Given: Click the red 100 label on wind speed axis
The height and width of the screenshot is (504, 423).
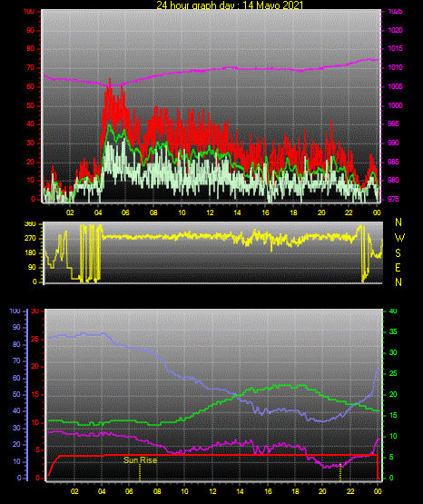Looking at the screenshot, I should tap(28, 11).
